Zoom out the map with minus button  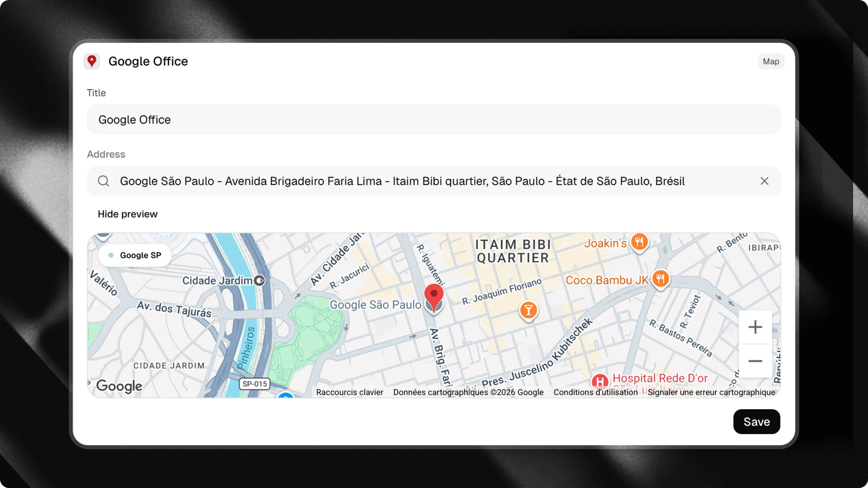point(755,361)
